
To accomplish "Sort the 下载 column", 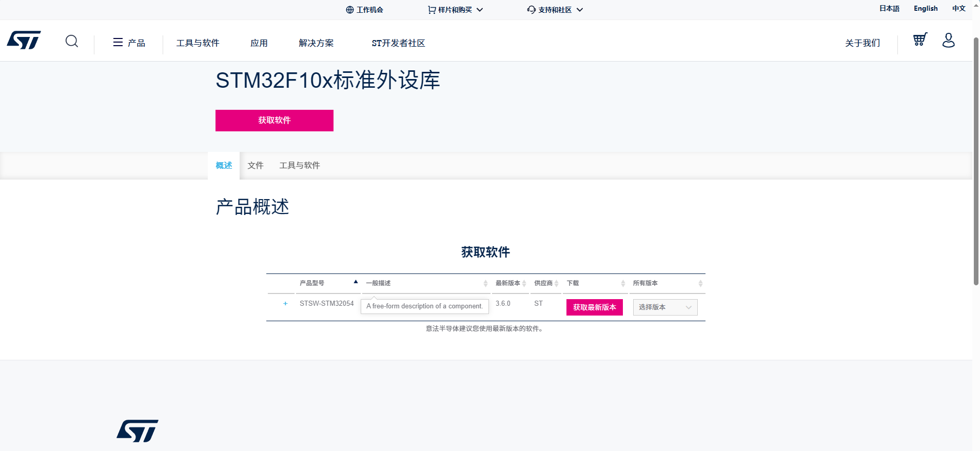I will 623,283.
